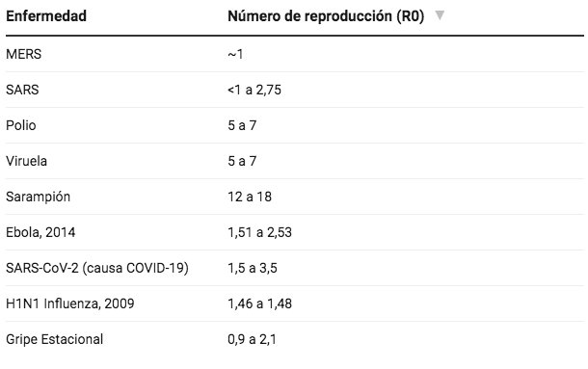Click the <1 a 2,75 value
Viewport: 588px width, 369px height.
tap(254, 90)
